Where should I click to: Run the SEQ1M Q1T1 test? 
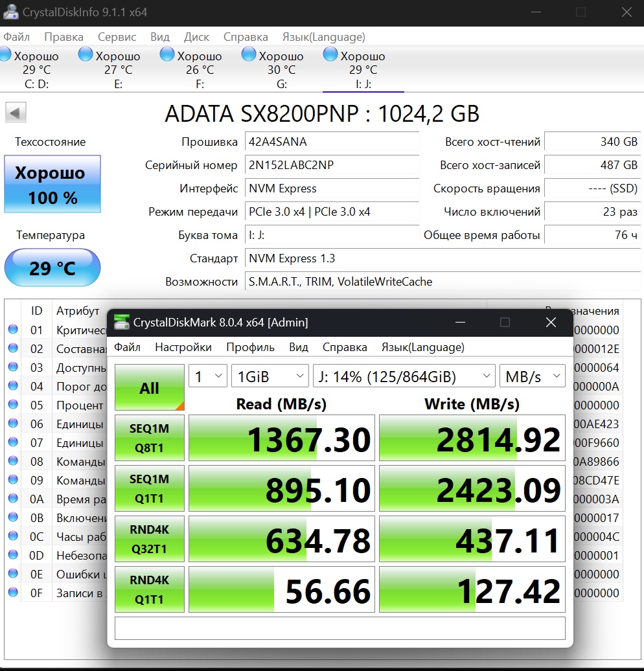(x=150, y=488)
